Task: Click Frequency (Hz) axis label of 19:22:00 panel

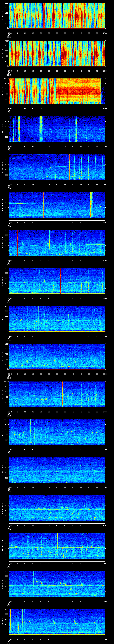Action: (x=3, y=243)
